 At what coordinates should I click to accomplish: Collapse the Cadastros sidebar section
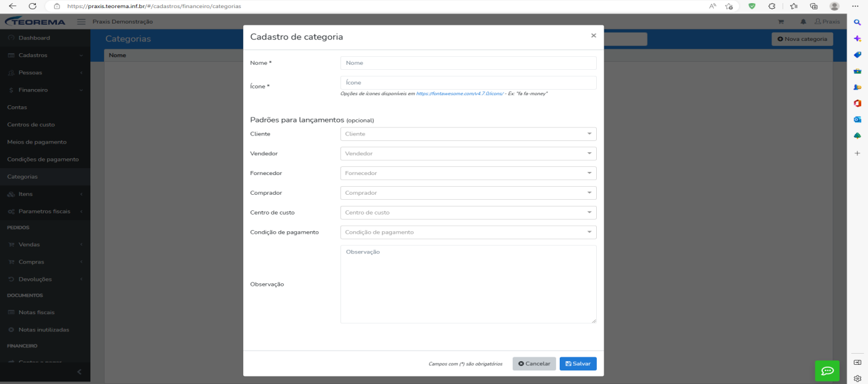coord(45,55)
